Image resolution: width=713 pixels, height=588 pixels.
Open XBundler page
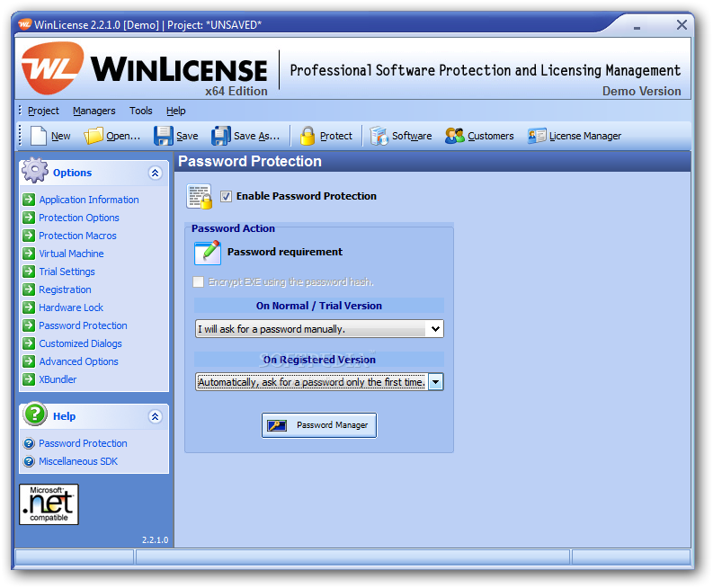click(x=58, y=379)
